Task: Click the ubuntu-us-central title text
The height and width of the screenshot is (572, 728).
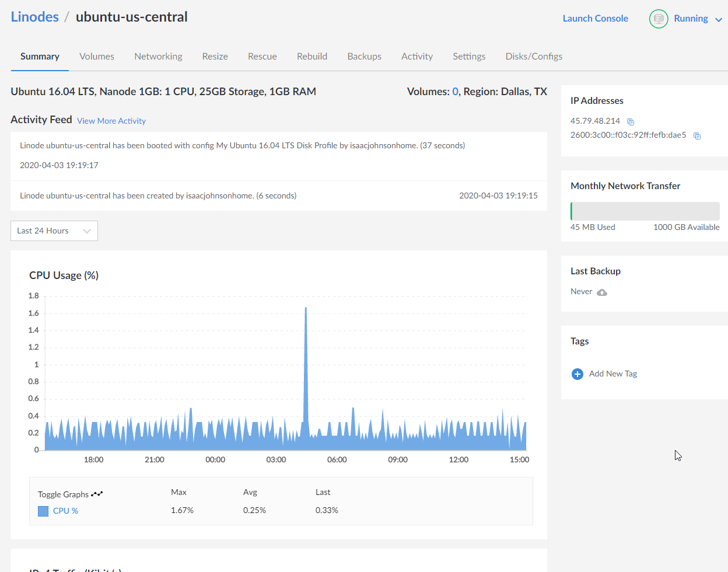Action: pos(132,17)
